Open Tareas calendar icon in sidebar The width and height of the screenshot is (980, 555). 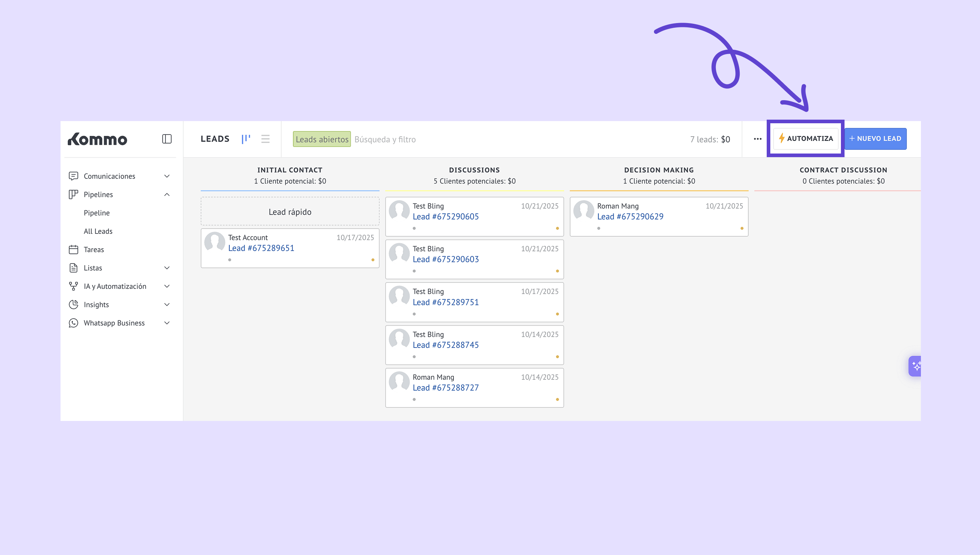pyautogui.click(x=73, y=250)
